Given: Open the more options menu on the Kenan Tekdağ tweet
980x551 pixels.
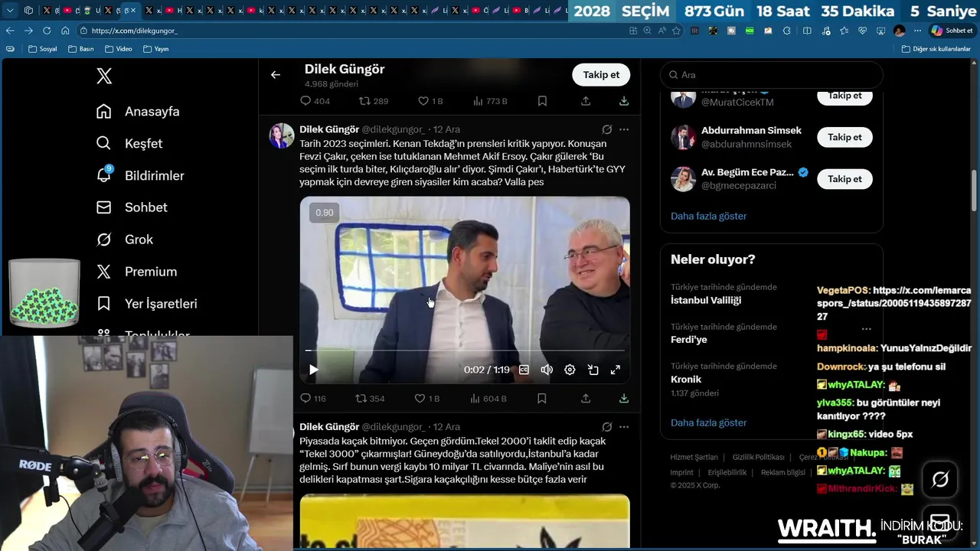Looking at the screenshot, I should click(624, 129).
